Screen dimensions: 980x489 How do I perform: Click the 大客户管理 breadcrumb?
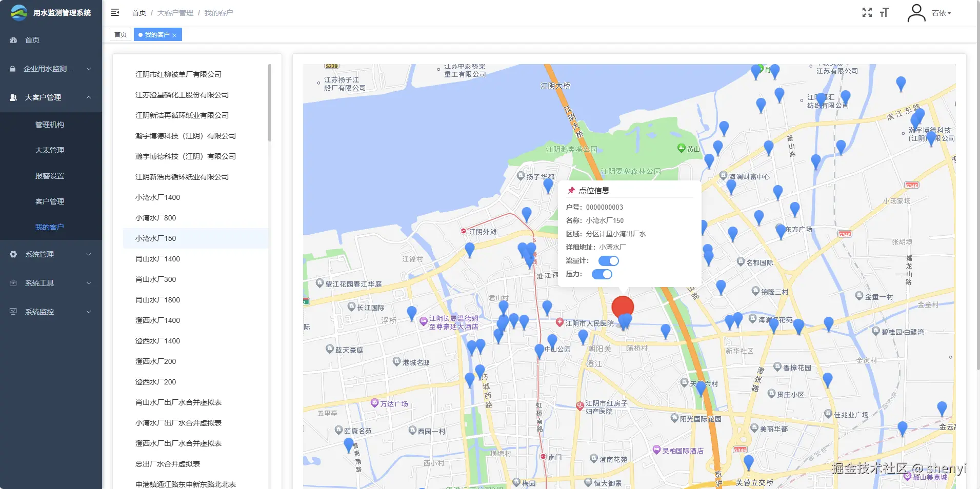(x=175, y=13)
